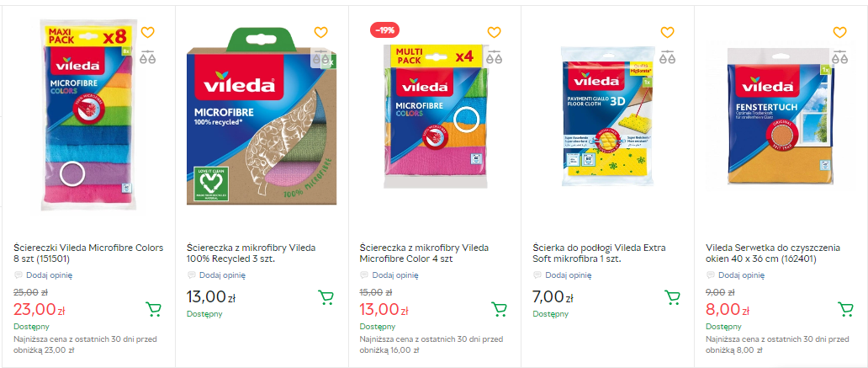Compare the Extra Soft floor cloth product

pos(667,57)
